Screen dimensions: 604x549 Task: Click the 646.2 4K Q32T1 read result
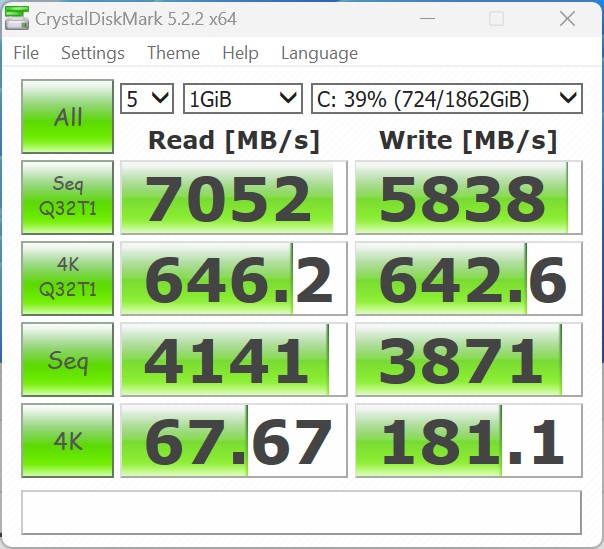point(234,279)
